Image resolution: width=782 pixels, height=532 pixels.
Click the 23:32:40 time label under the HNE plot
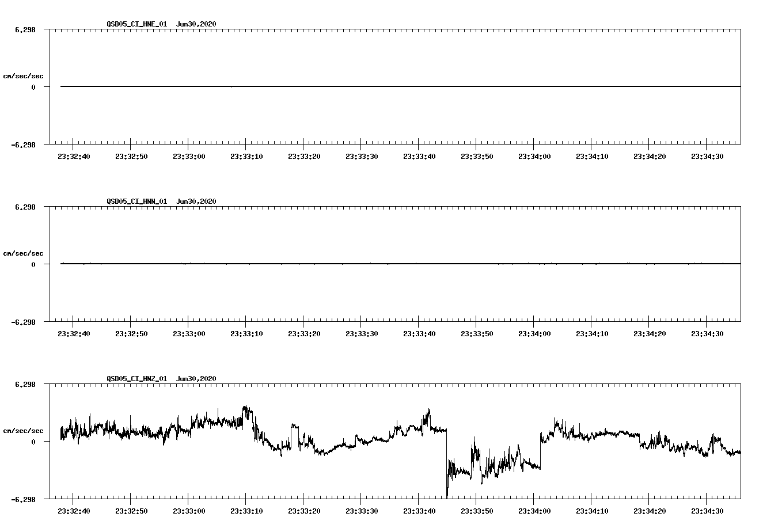[74, 156]
